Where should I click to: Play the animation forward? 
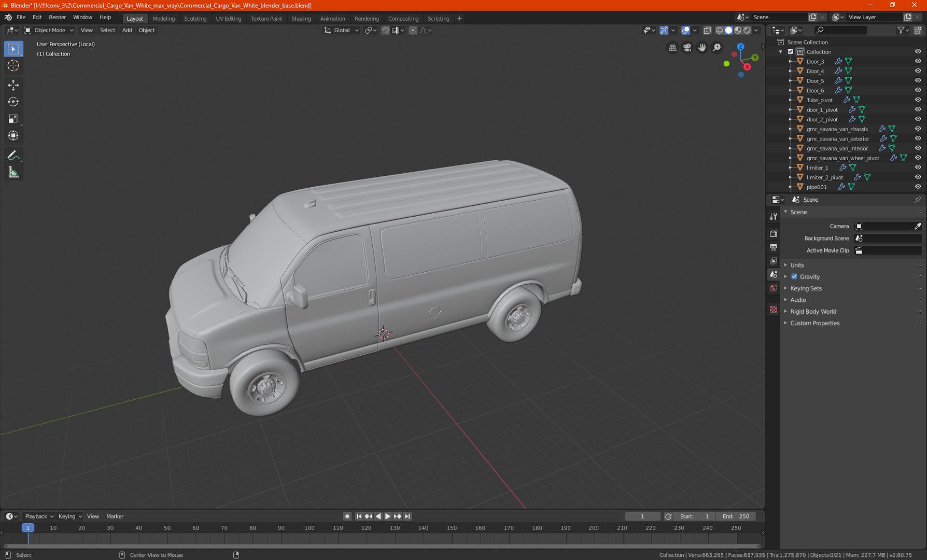[x=388, y=516]
